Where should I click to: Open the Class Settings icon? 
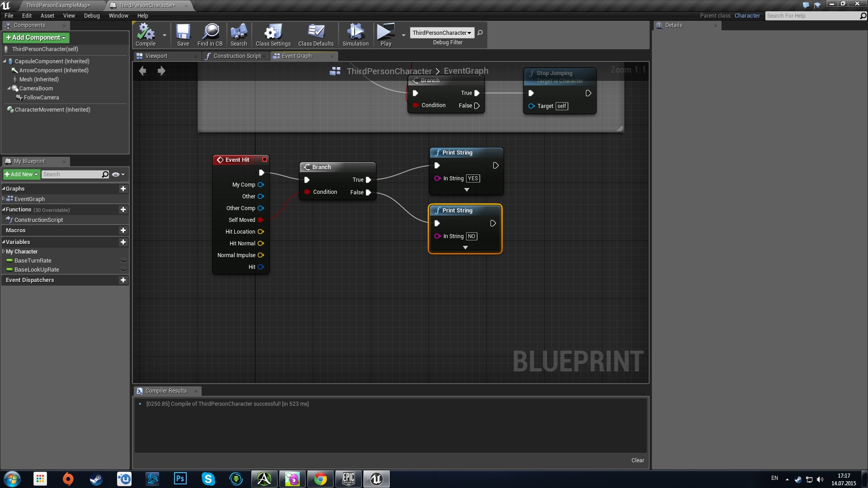coord(273,35)
